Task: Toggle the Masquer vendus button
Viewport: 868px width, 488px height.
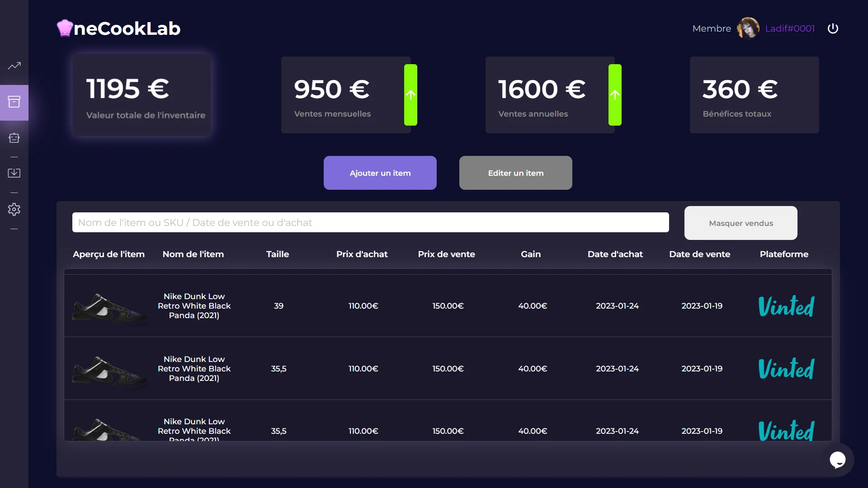Action: click(x=741, y=223)
